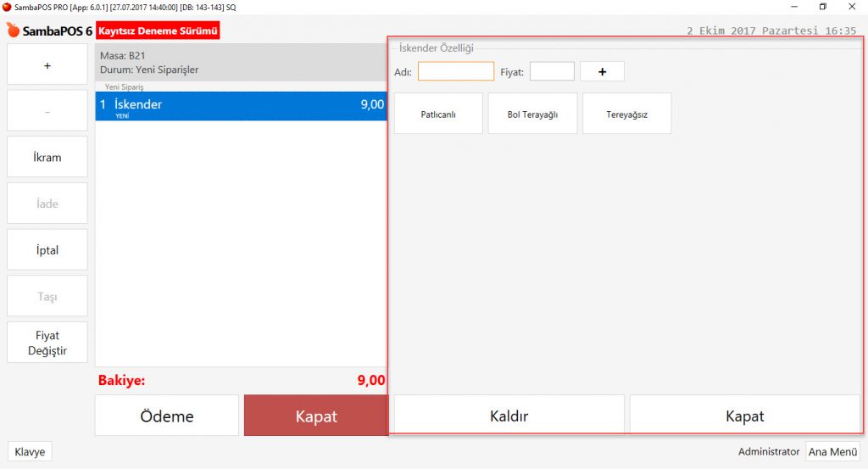Click the plus quantity button on left

tap(47, 64)
